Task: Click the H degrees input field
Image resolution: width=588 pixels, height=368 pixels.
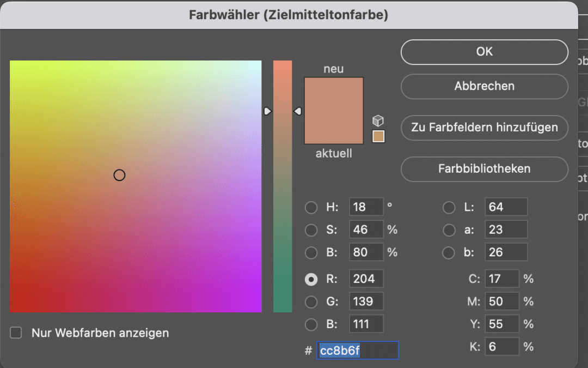Action: click(366, 207)
